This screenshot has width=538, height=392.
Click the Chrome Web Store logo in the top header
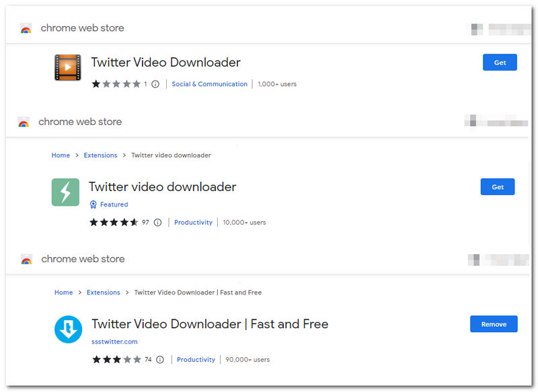click(x=26, y=28)
